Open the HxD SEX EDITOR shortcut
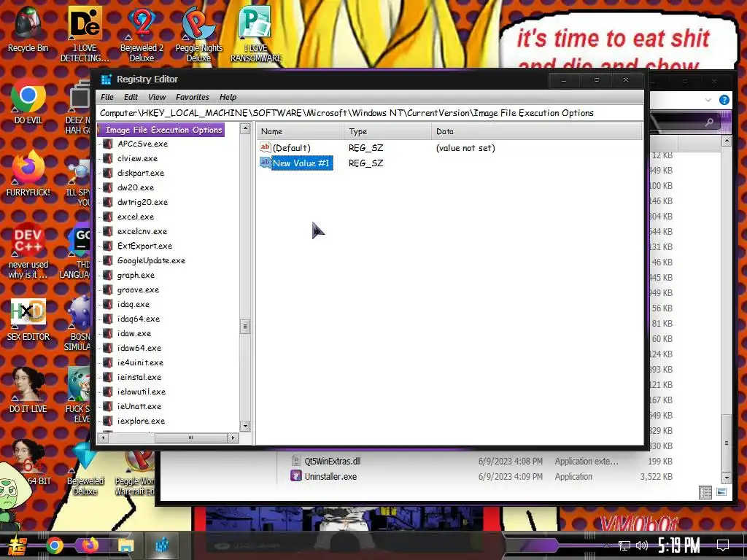747x560 pixels. coord(28,319)
